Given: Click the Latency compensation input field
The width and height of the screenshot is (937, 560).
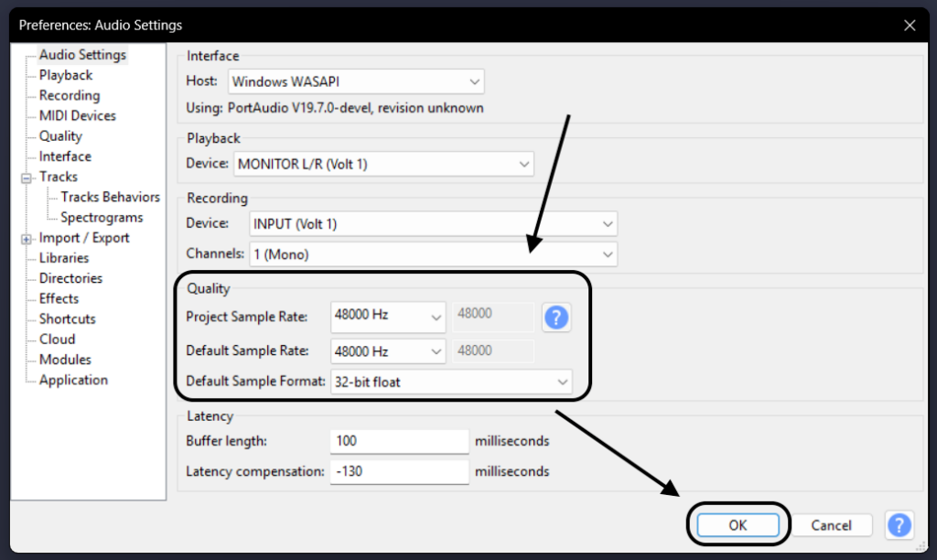Looking at the screenshot, I should (399, 471).
